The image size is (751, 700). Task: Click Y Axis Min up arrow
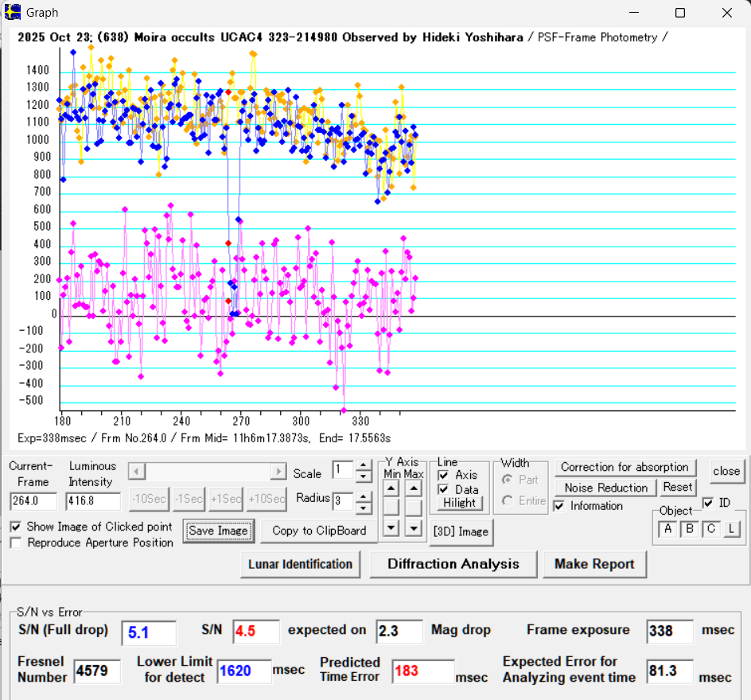[x=393, y=489]
